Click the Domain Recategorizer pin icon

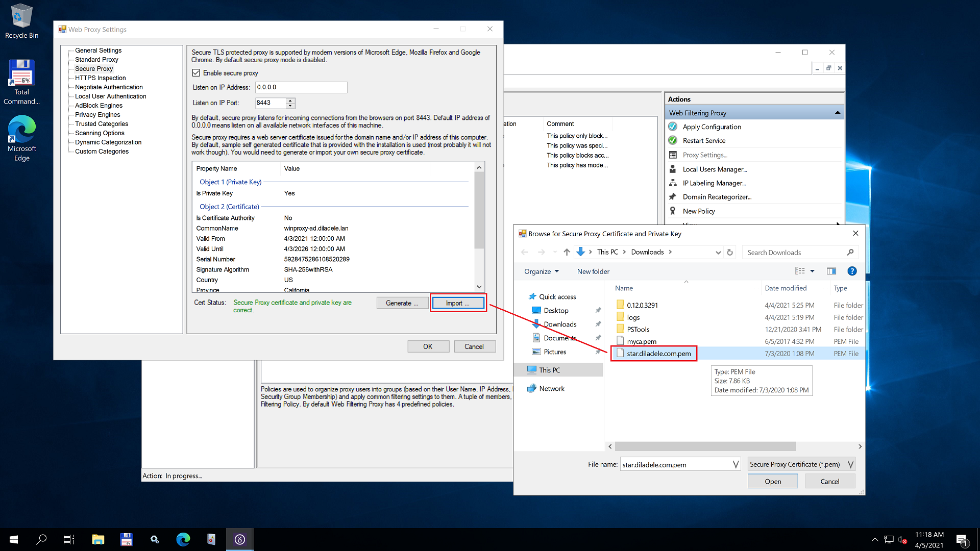[x=673, y=196]
